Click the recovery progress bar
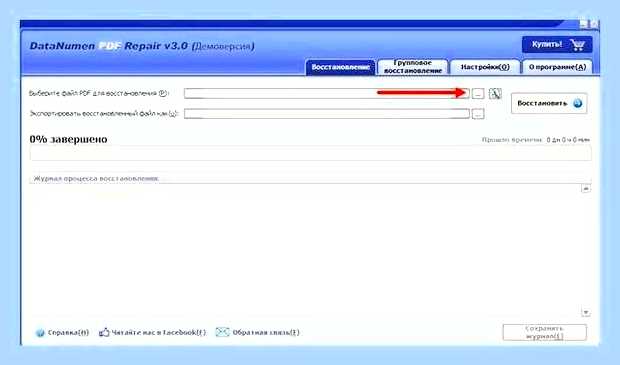 [x=310, y=153]
